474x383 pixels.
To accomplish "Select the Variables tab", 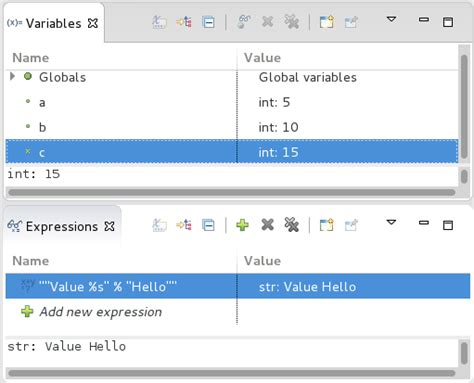I will point(53,23).
